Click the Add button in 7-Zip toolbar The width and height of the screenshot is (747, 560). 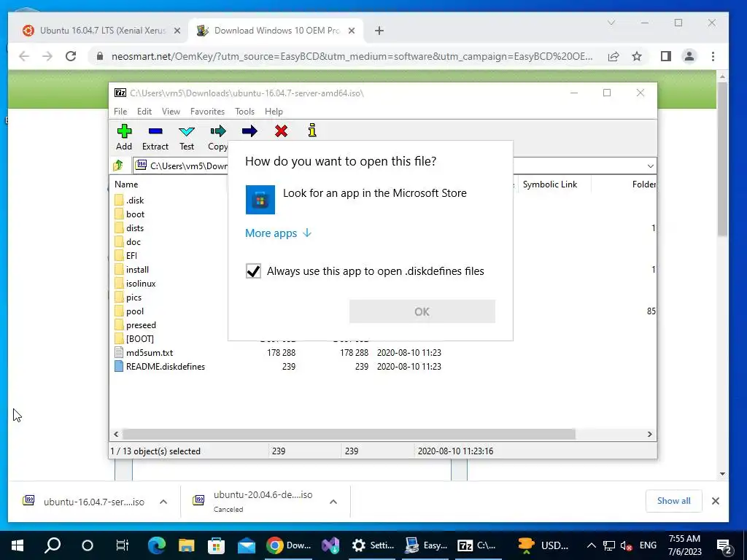point(124,137)
